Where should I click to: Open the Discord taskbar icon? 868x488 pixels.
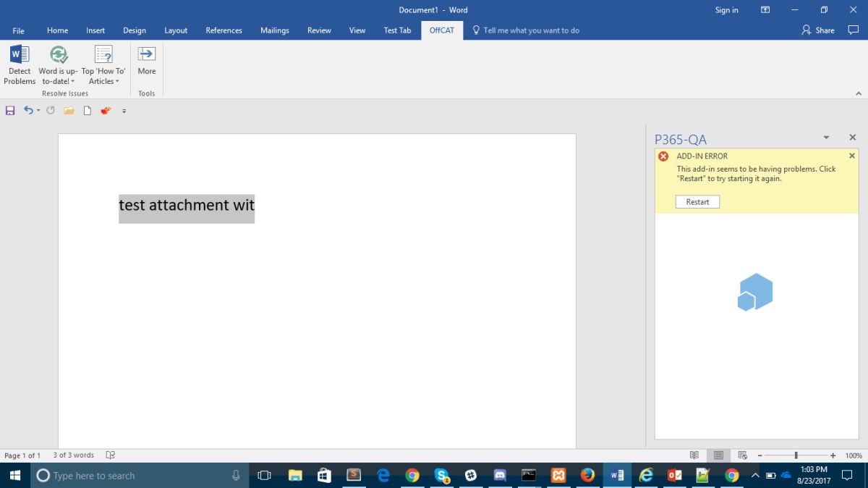(500, 476)
